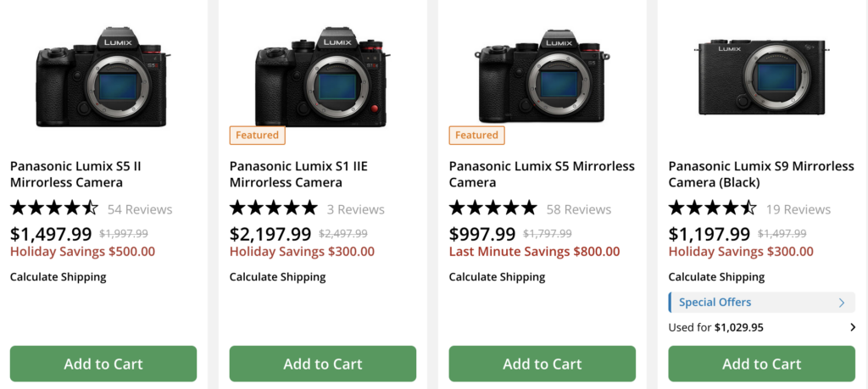Screen dimensions: 868x389
Task: Open Panasonic Lumix S9 product title
Action: [760, 175]
